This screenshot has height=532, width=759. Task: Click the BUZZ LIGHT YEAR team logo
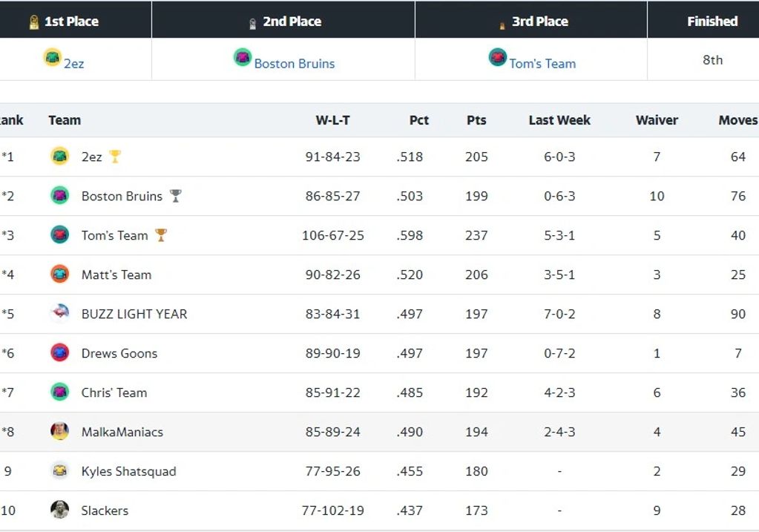point(59,314)
